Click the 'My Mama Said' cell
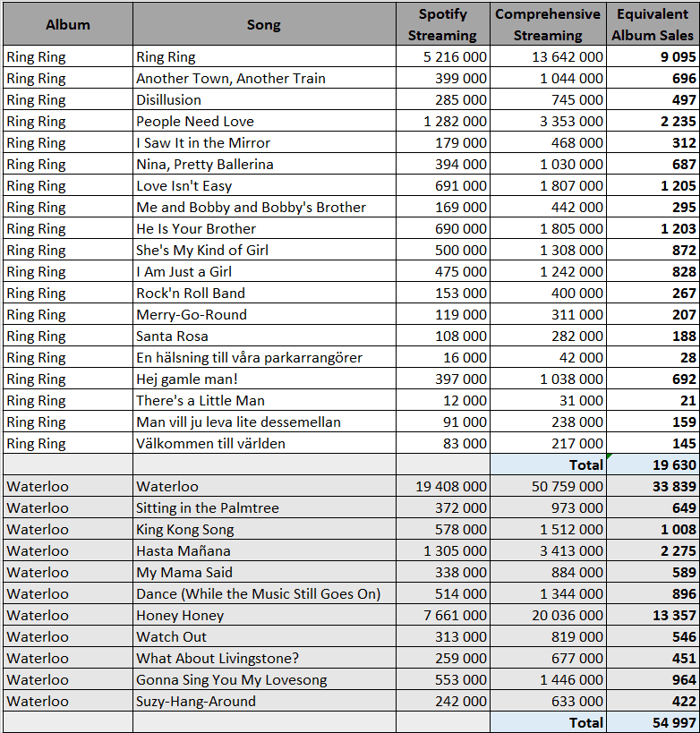 (264, 573)
